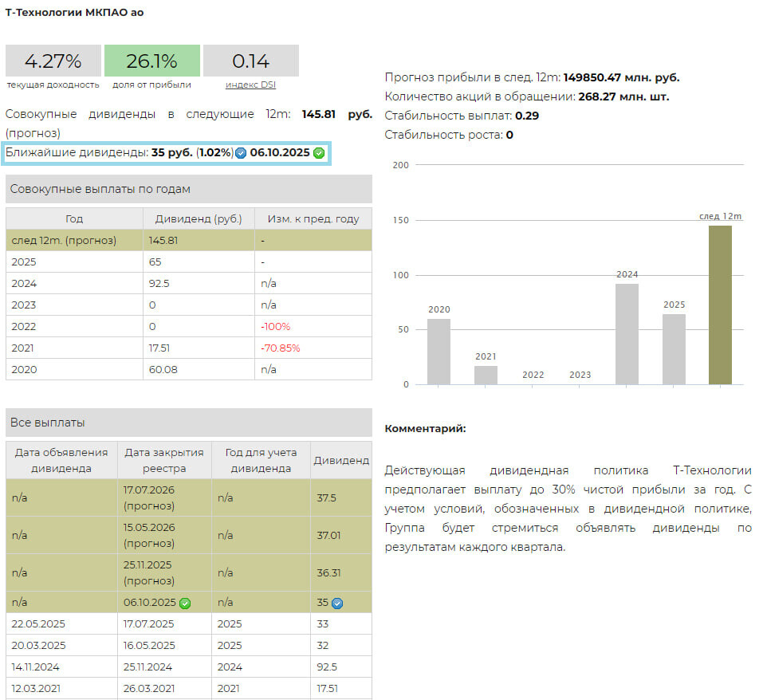Click the 2025 bar in the chart
Image resolution: width=759 pixels, height=700 pixels.
click(x=674, y=348)
